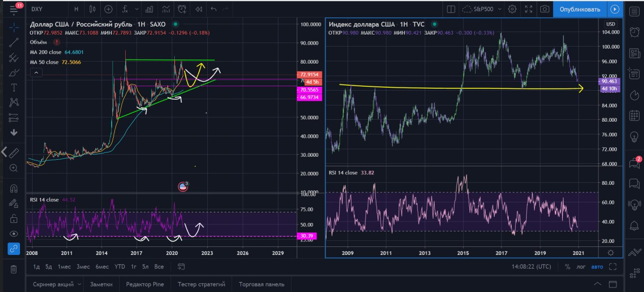
Task: Click the Compare or add symbol icon
Action: [x=109, y=9]
